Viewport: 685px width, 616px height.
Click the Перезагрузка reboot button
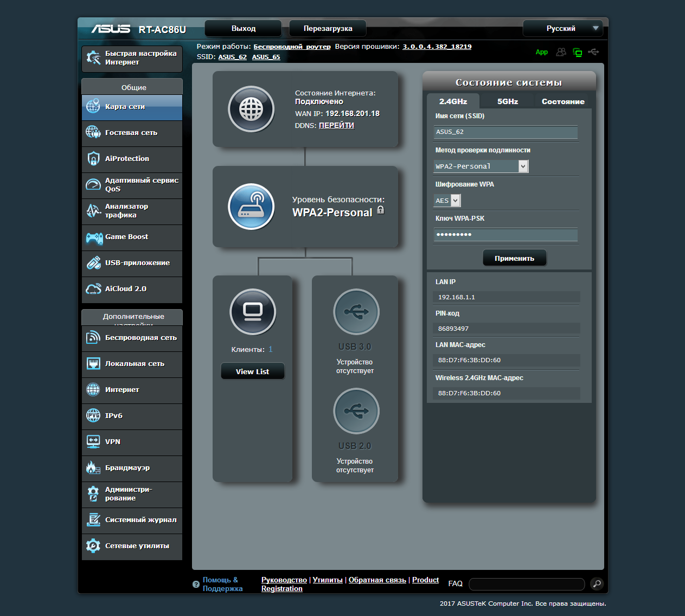328,28
